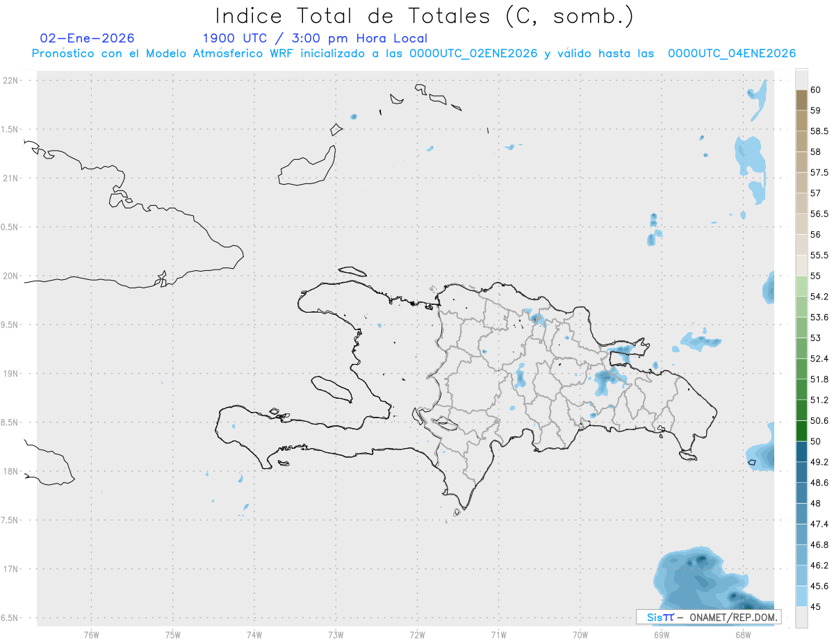This screenshot has width=834, height=644.
Task: Pick the darkest green swatch between 50 and 50.6
Action: tap(801, 431)
